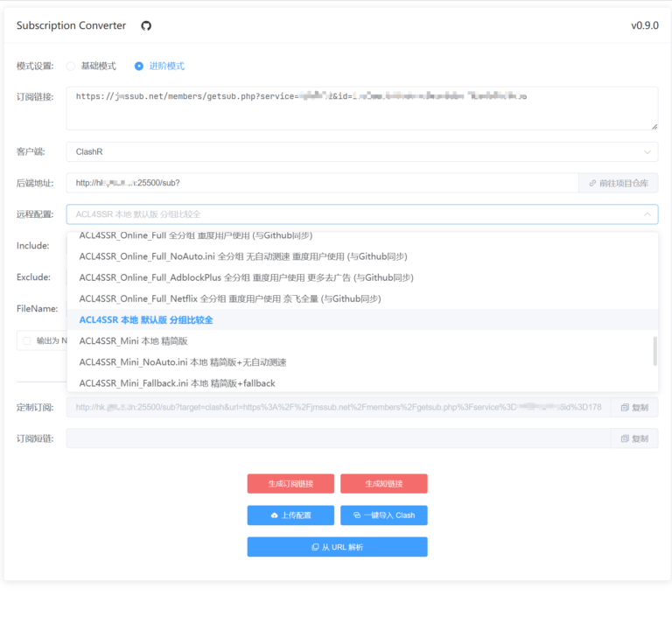This screenshot has width=672, height=624.
Task: Copy the 订阅短链 short link
Action: click(x=634, y=438)
